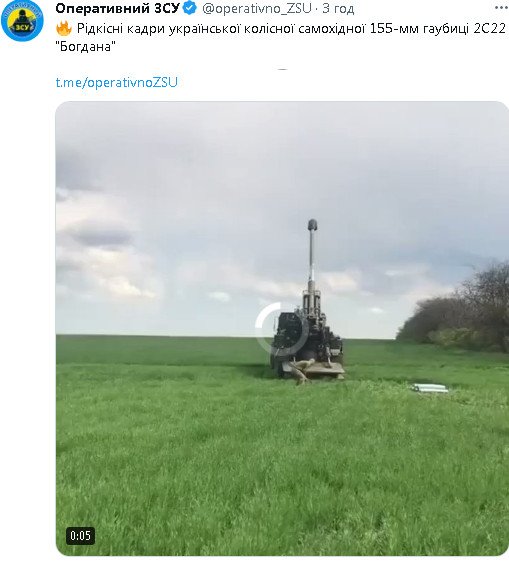Click the fire emoji in the tweet
The image size is (509, 561).
[64, 29]
